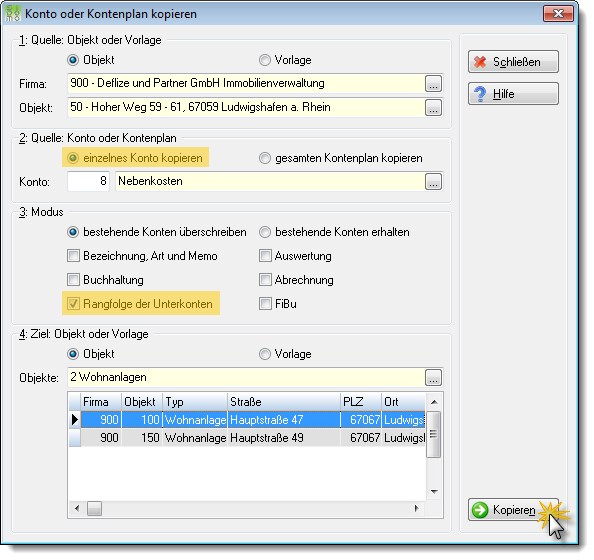594x560 pixels.
Task: Sort the table by Straße column header
Action: point(284,402)
